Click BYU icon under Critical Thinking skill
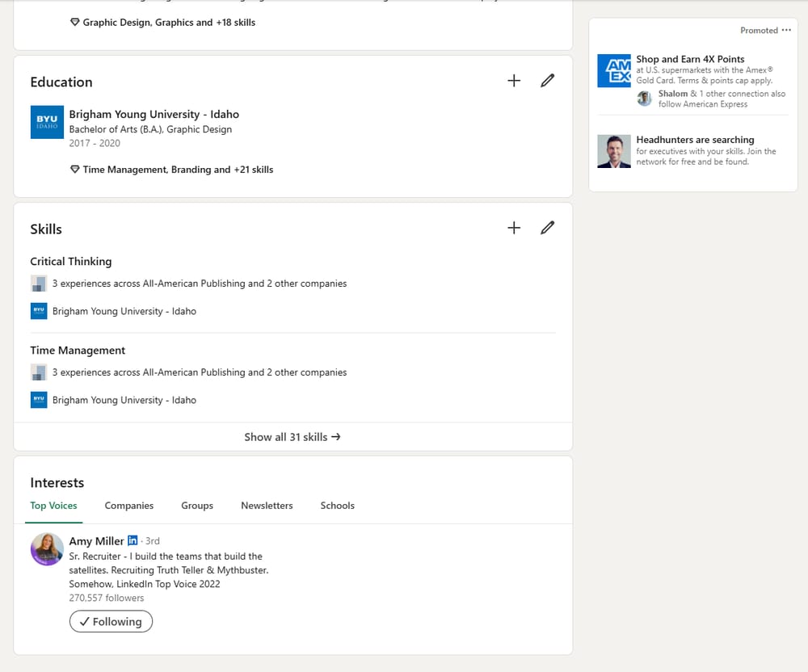The height and width of the screenshot is (672, 808). coord(39,311)
